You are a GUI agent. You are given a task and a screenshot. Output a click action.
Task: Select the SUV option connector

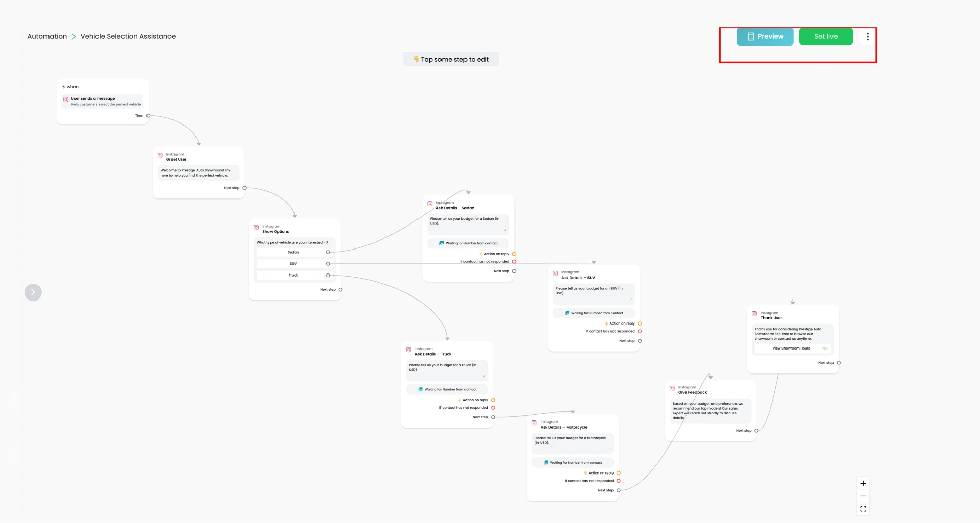[x=328, y=264]
